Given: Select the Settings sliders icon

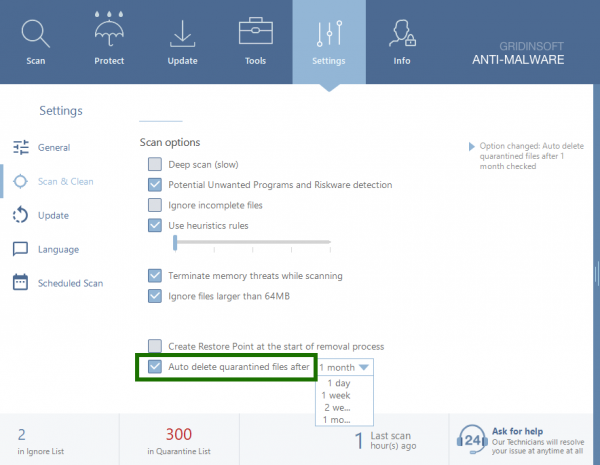Looking at the screenshot, I should (329, 34).
